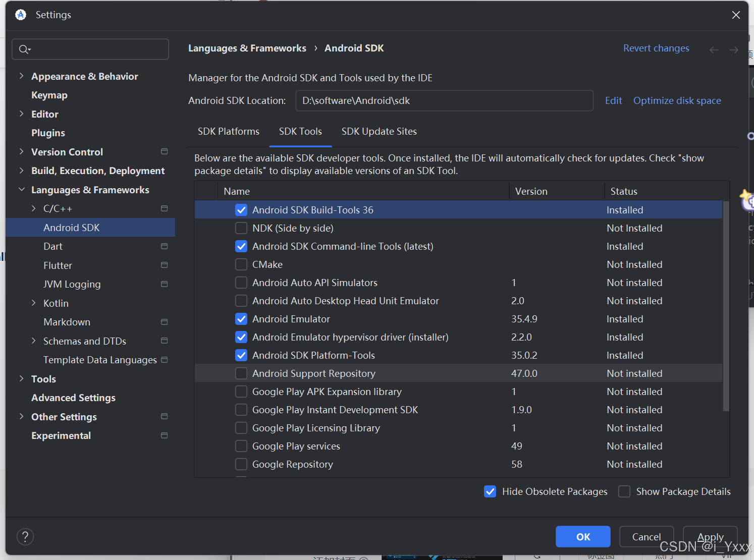Collapse Languages & Frameworks section
The height and width of the screenshot is (560, 754).
(21, 189)
